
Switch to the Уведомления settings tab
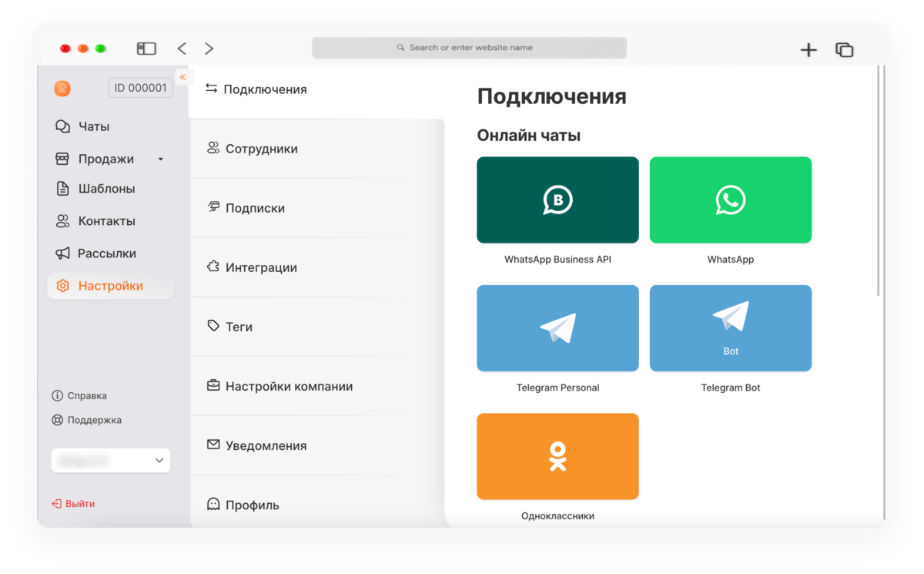click(x=317, y=445)
